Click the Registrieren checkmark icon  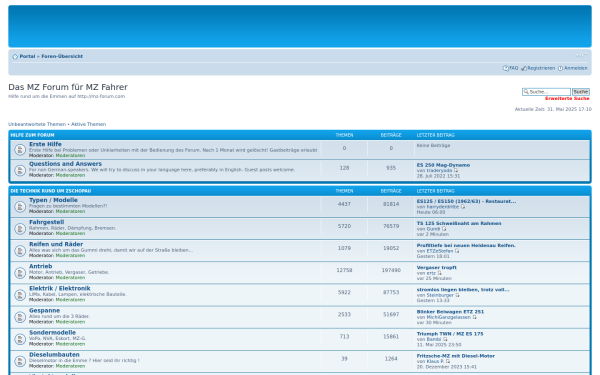524,68
